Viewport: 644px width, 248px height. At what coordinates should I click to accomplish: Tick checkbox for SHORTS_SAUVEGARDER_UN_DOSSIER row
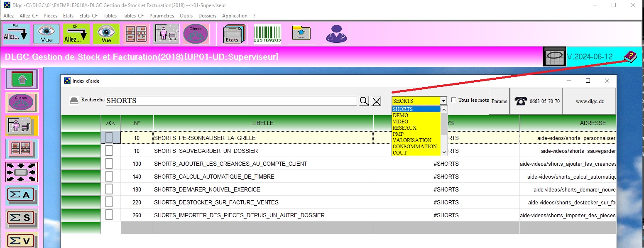click(109, 151)
